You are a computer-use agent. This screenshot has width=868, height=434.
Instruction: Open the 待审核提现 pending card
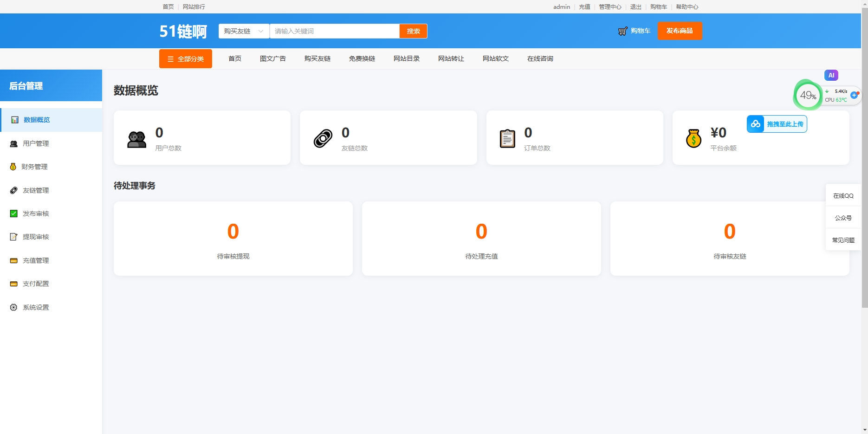(x=233, y=239)
